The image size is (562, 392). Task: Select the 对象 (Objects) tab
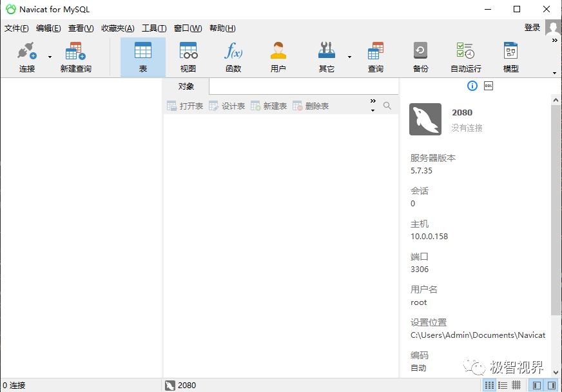pyautogui.click(x=186, y=86)
